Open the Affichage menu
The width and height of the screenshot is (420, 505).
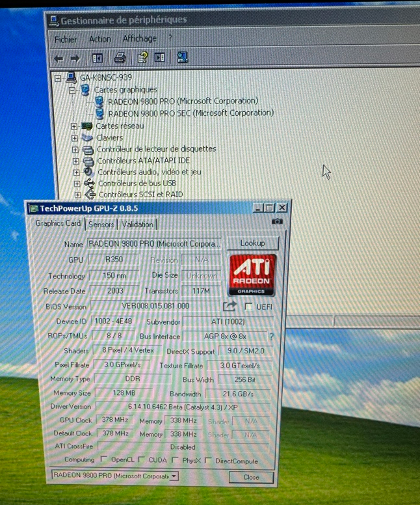140,38
